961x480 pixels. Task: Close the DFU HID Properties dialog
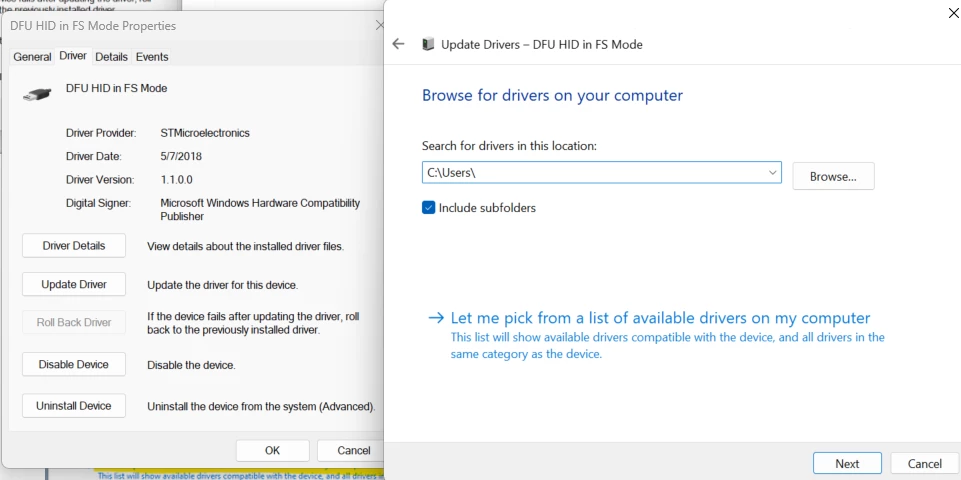pyautogui.click(x=379, y=26)
